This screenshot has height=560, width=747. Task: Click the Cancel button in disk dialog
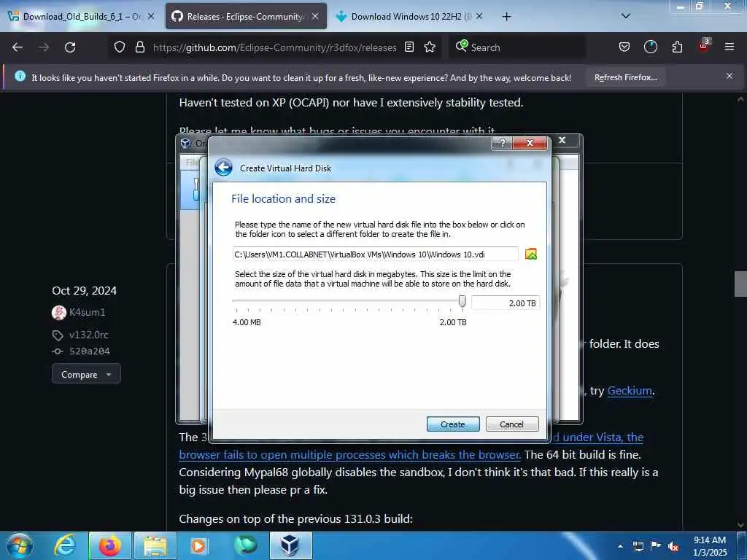point(512,424)
